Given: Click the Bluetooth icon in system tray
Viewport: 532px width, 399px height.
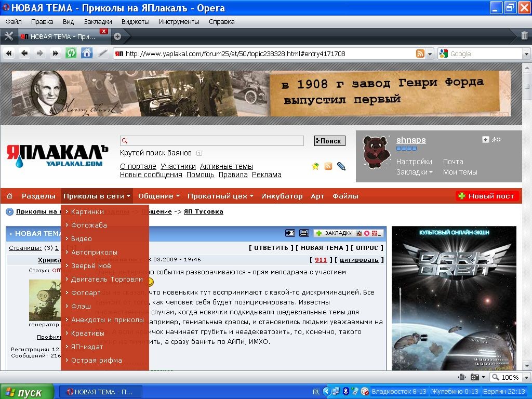Looking at the screenshot, I should 345,391.
